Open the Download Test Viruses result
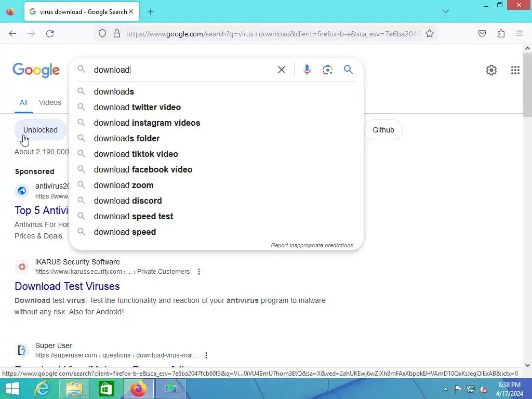The width and height of the screenshot is (532, 399). [67, 286]
